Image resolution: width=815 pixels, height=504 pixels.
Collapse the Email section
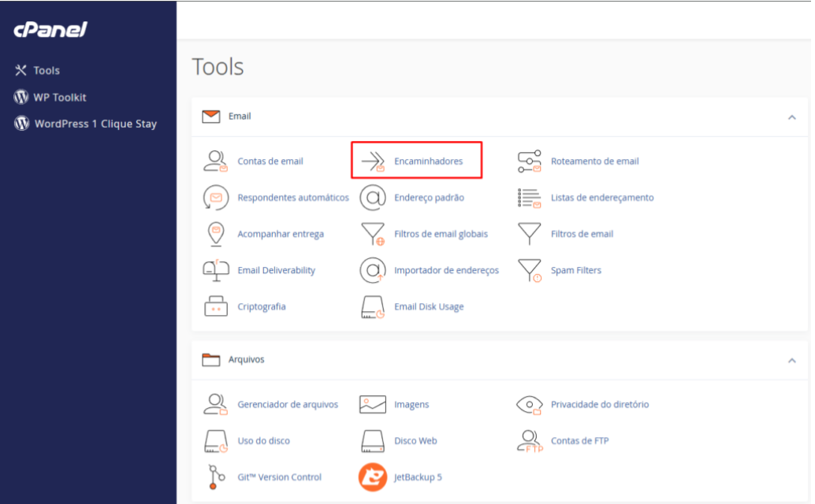pos(792,116)
